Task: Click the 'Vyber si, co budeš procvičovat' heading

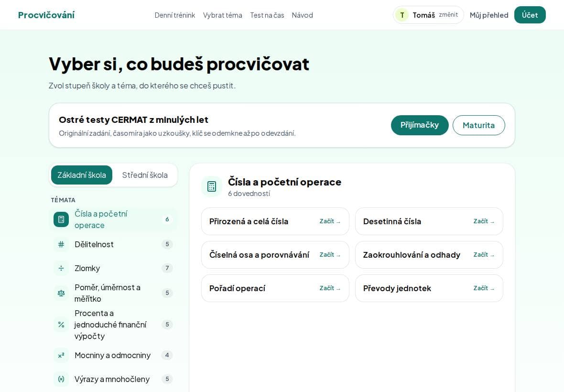Action: click(x=179, y=64)
